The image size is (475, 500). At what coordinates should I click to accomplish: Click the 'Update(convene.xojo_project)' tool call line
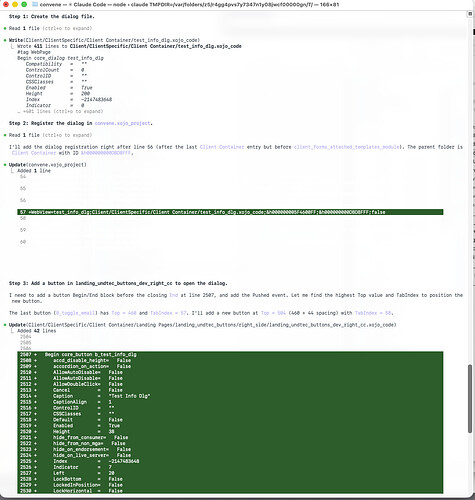point(48,165)
